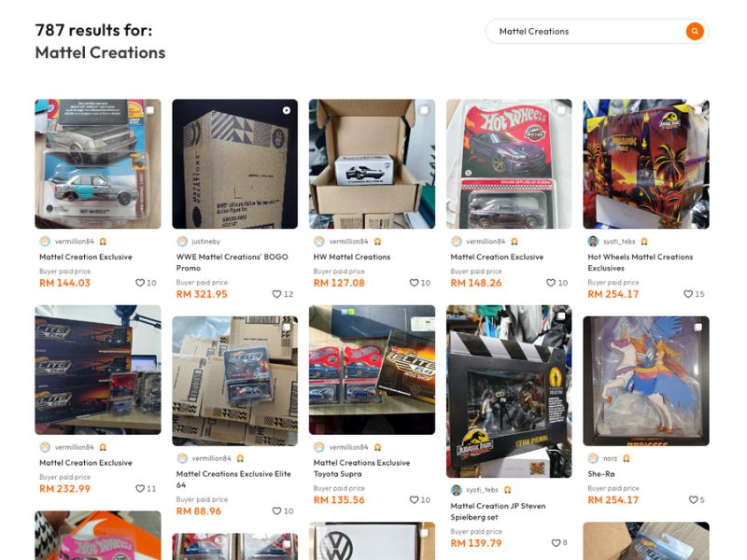Open the Volkswagen logo thumbnail
This screenshot has height=560, width=747.
(372, 542)
